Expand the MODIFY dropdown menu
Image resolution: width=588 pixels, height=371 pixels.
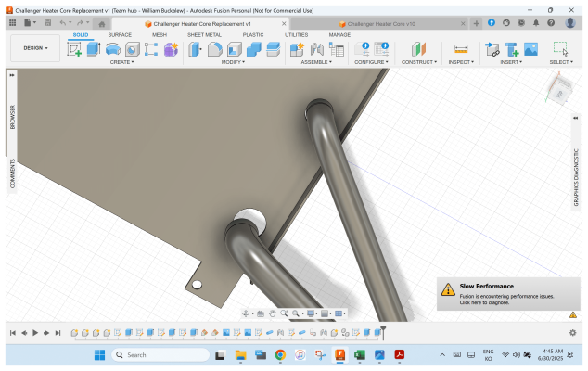coord(232,62)
